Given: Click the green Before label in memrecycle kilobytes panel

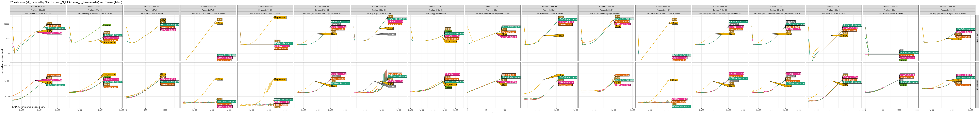Looking at the screenshot, I should 107,25.
